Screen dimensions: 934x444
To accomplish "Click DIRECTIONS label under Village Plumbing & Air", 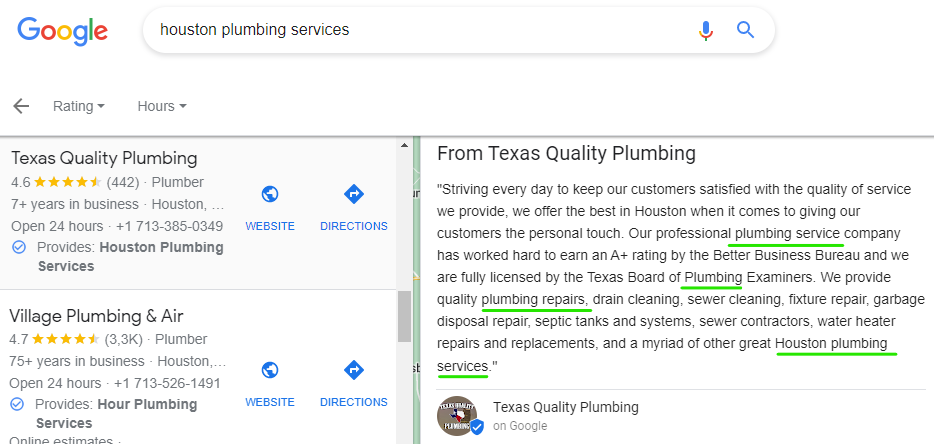I will (x=354, y=402).
